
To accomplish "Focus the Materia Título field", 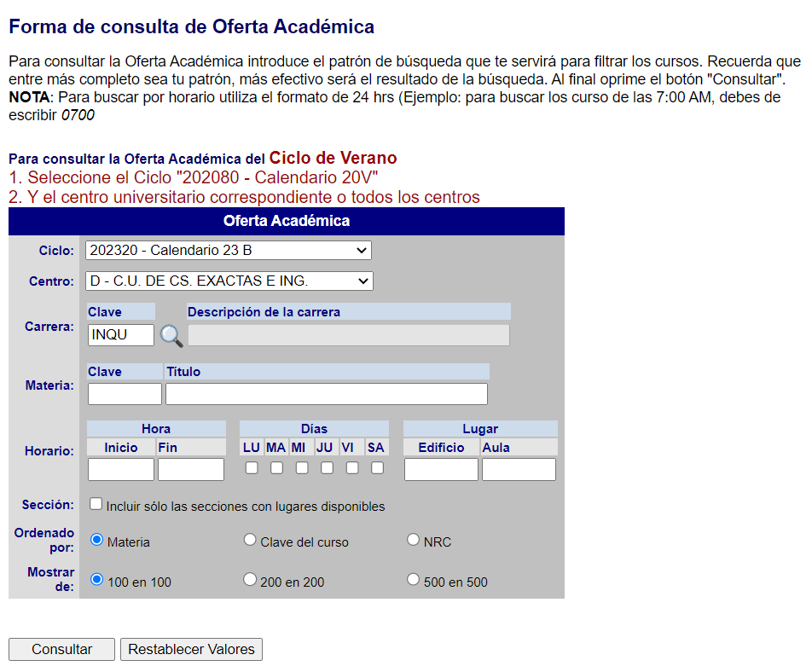I will pyautogui.click(x=326, y=394).
